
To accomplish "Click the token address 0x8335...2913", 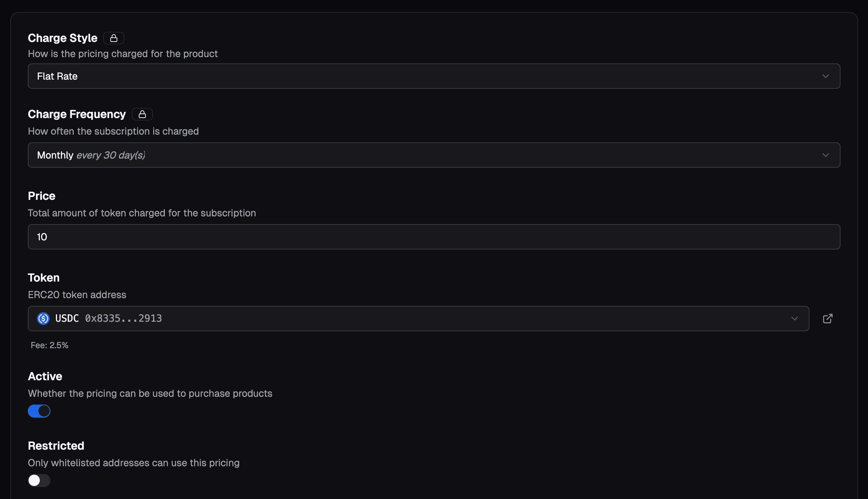I will [x=123, y=319].
